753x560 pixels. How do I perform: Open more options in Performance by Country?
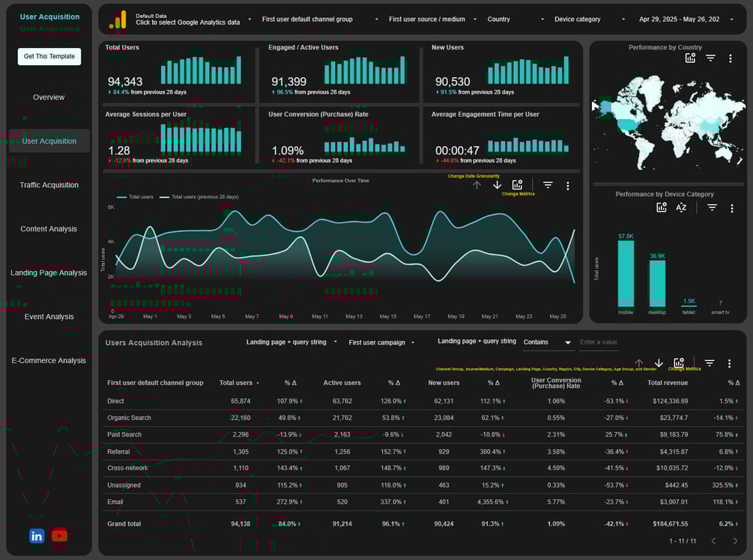(x=731, y=58)
